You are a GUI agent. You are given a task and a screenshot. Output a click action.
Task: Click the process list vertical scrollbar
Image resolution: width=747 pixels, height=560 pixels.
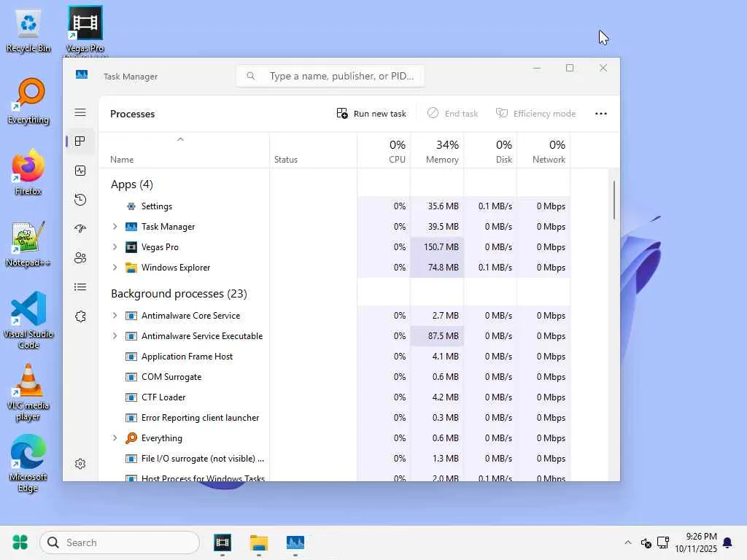point(614,200)
